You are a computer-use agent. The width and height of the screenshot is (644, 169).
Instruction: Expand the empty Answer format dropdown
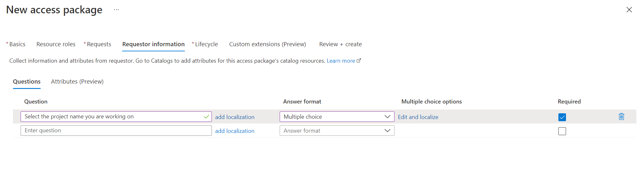[337, 131]
